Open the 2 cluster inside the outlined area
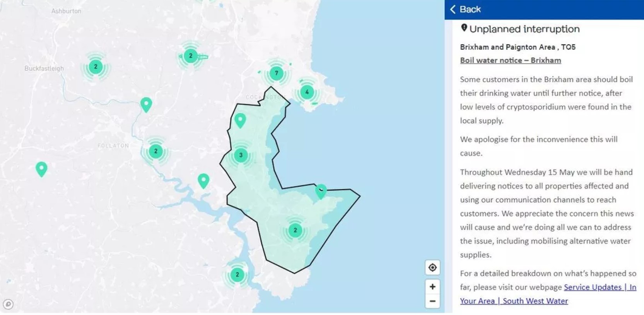This screenshot has height=315, width=644. click(295, 230)
